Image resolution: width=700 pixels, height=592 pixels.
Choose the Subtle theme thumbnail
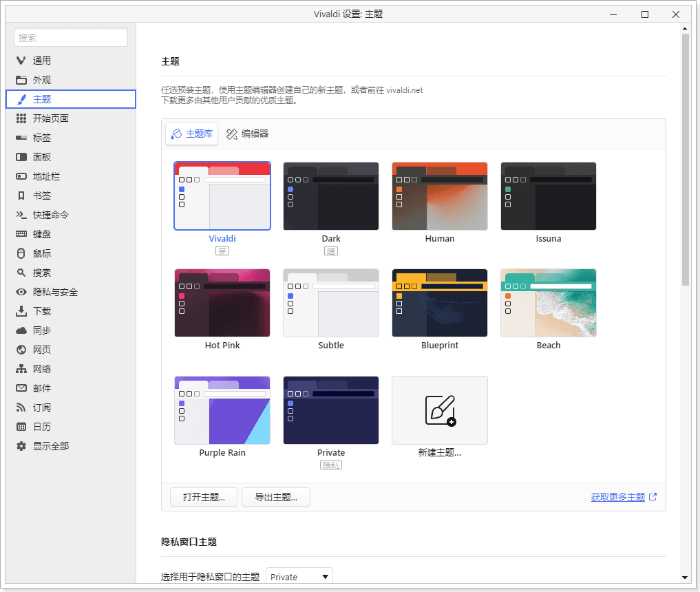331,303
